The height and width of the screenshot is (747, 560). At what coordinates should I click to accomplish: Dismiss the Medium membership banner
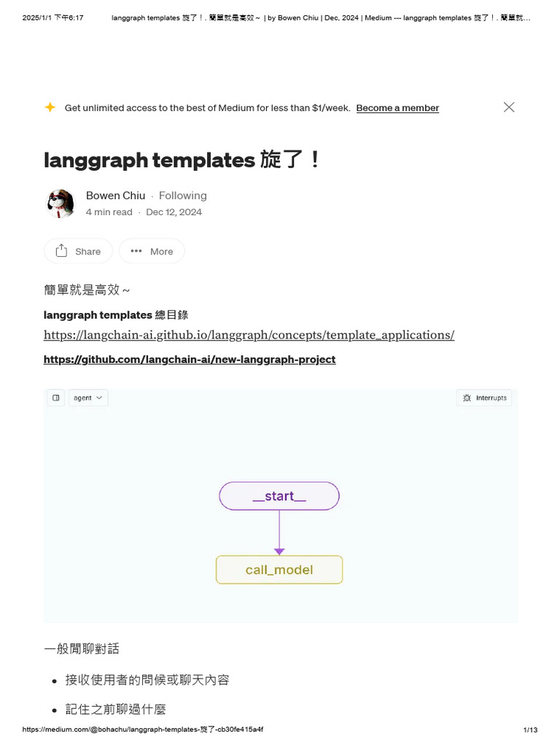(509, 107)
